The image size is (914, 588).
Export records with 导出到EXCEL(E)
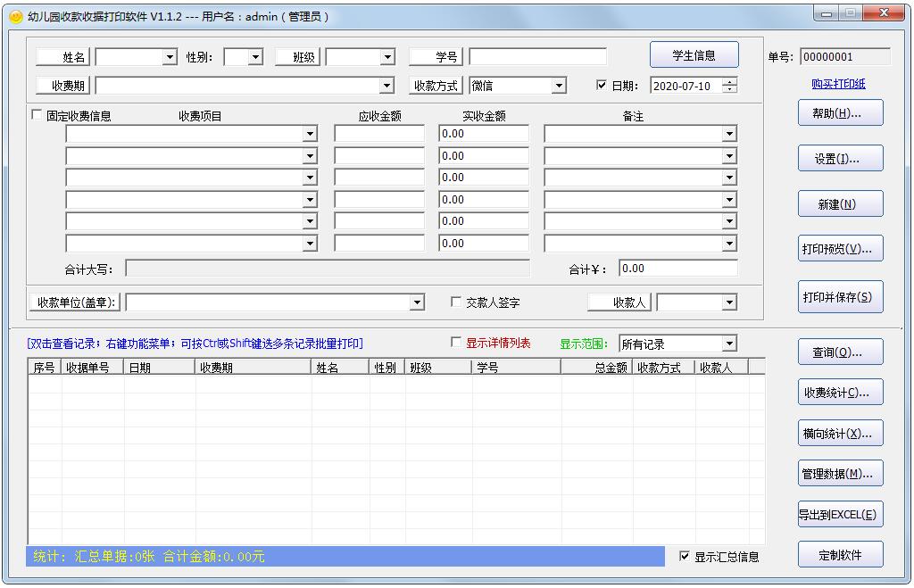coord(839,515)
